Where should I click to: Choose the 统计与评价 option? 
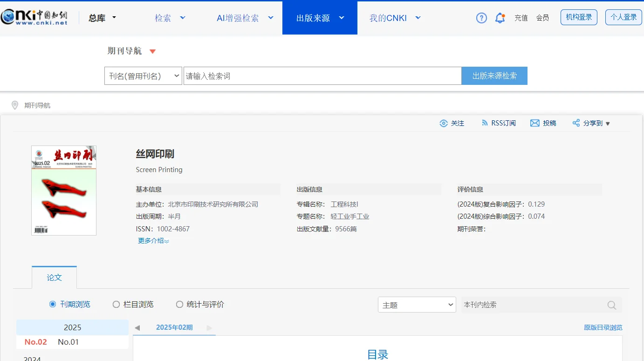click(x=179, y=304)
